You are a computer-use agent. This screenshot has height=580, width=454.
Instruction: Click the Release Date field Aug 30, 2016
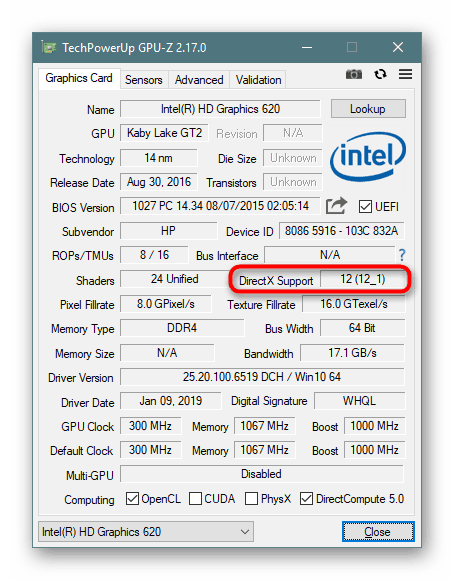tap(158, 182)
